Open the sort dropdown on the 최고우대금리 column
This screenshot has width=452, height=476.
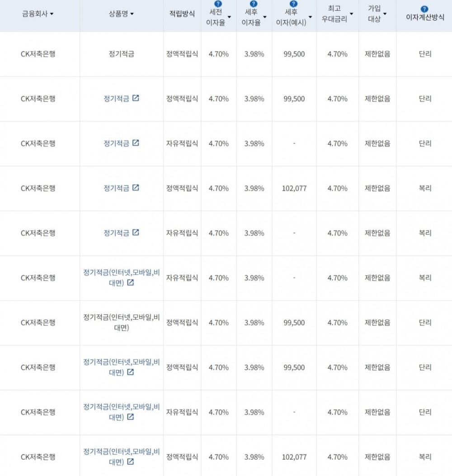pos(352,14)
